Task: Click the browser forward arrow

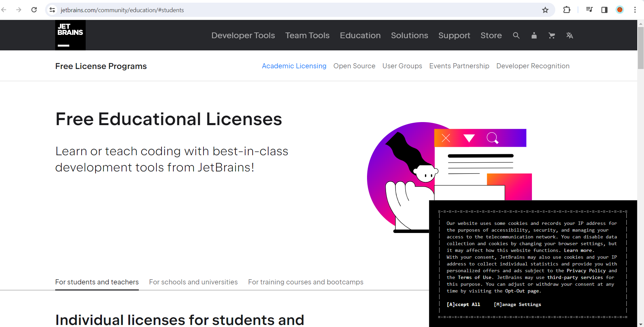Action: coord(19,10)
